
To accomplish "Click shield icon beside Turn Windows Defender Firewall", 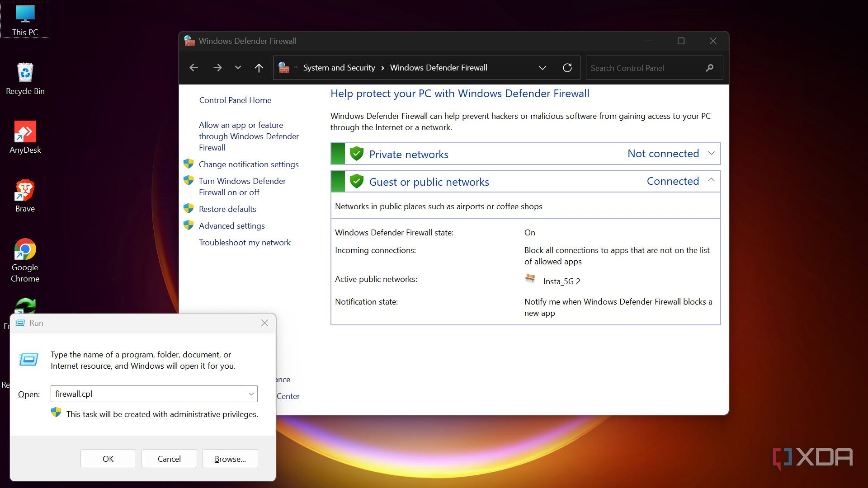I will point(189,180).
